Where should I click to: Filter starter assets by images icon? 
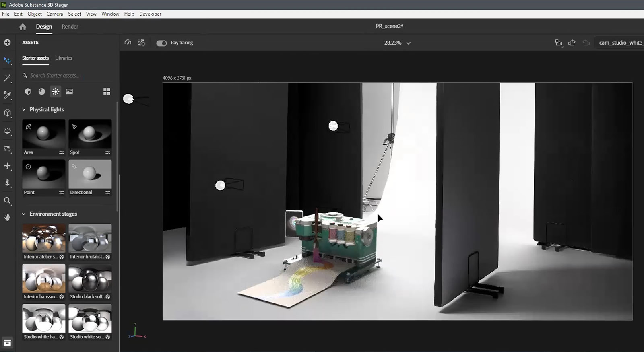click(x=69, y=92)
